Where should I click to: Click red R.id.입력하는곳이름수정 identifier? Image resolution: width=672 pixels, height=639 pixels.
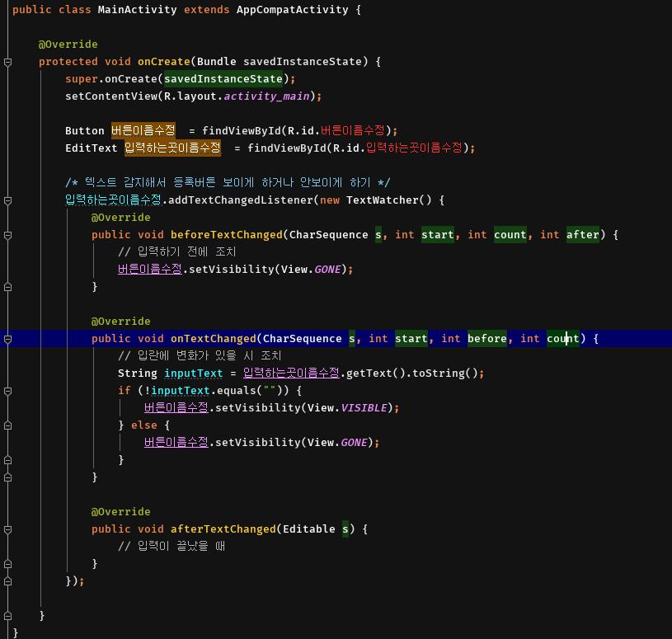pos(415,148)
